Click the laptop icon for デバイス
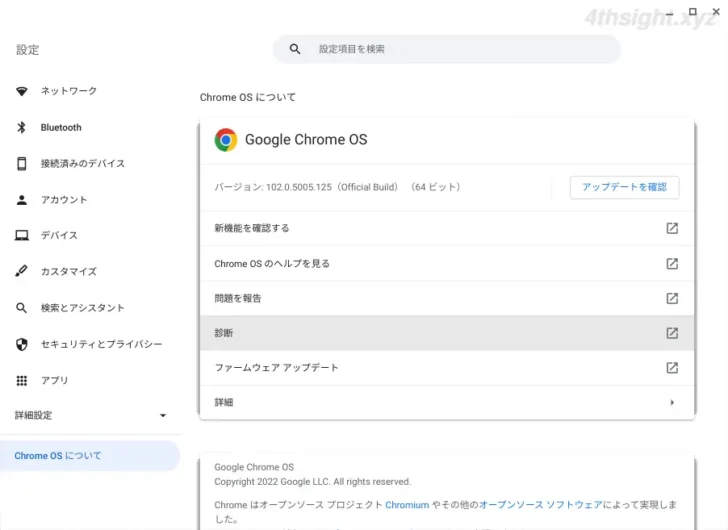 coord(21,236)
